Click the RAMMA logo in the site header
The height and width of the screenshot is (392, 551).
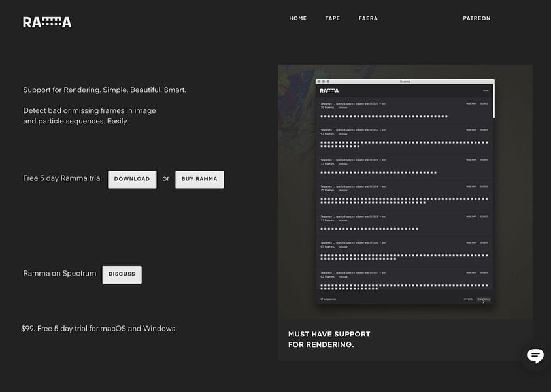(47, 22)
